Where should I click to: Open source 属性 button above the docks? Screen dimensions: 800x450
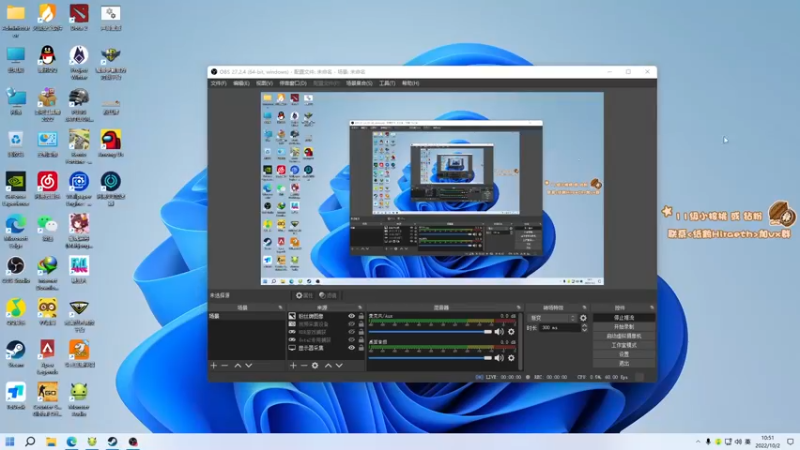tap(304, 295)
